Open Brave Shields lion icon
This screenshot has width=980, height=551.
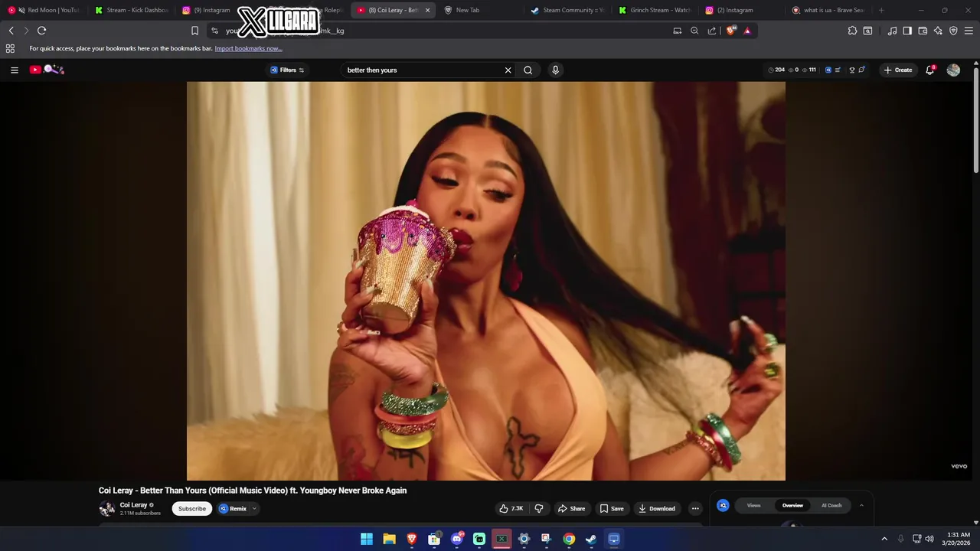tap(730, 31)
